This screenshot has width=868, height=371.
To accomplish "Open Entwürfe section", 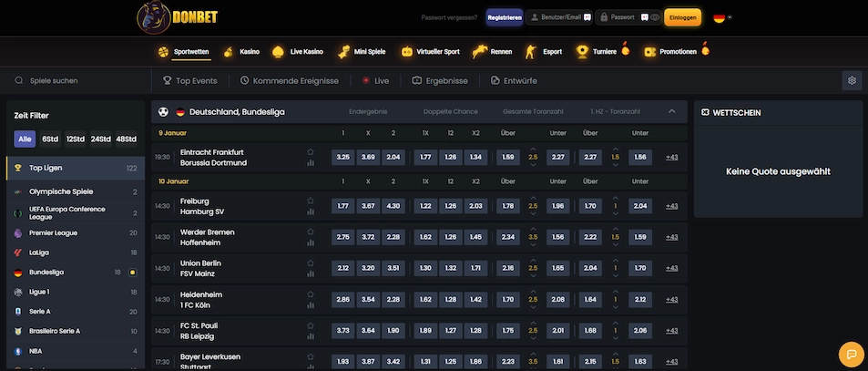I will (514, 81).
